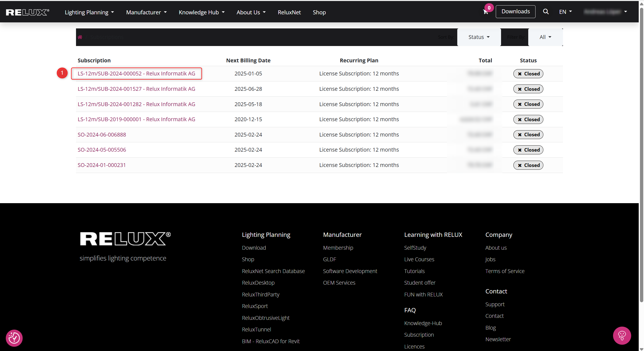Open the footer Shop link
Screen dimensions: 644x351
pyautogui.click(x=248, y=259)
